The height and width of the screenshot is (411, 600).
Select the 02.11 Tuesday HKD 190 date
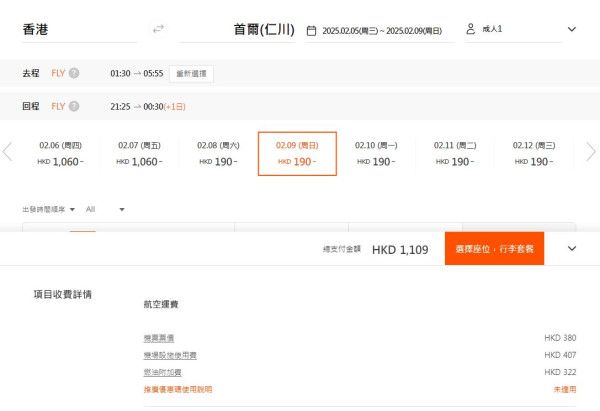tap(455, 154)
